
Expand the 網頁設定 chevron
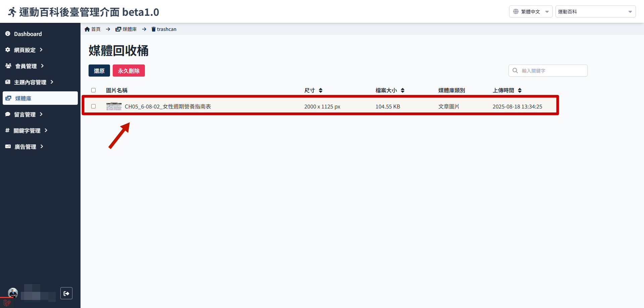click(41, 50)
